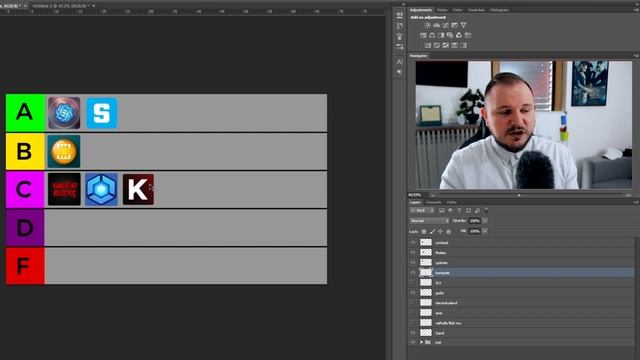Show the hidden axie layer
The width and height of the screenshot is (640, 360).
(x=413, y=313)
